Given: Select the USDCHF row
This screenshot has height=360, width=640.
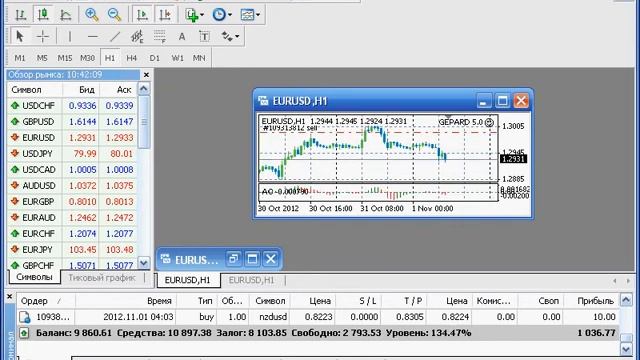Looking at the screenshot, I should click(x=73, y=106).
